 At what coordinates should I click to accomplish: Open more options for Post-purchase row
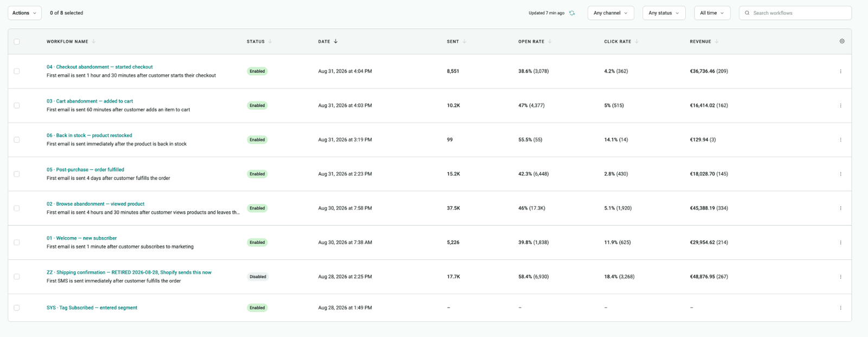(x=841, y=174)
